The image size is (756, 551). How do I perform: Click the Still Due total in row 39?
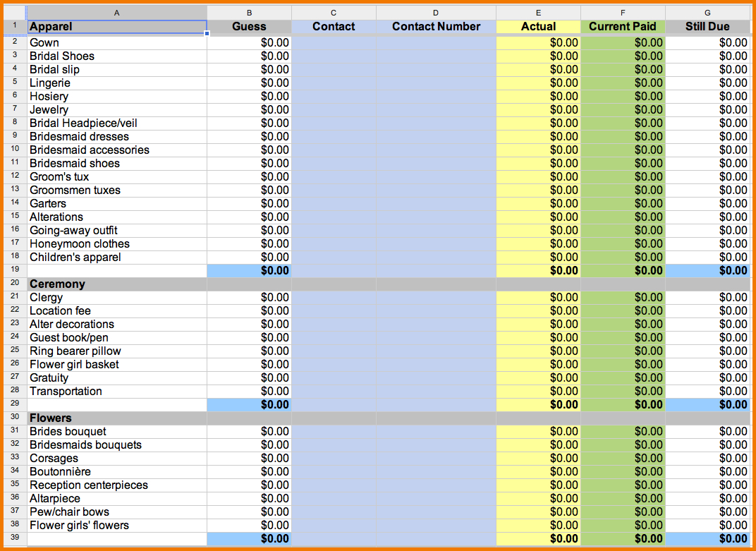pos(707,538)
